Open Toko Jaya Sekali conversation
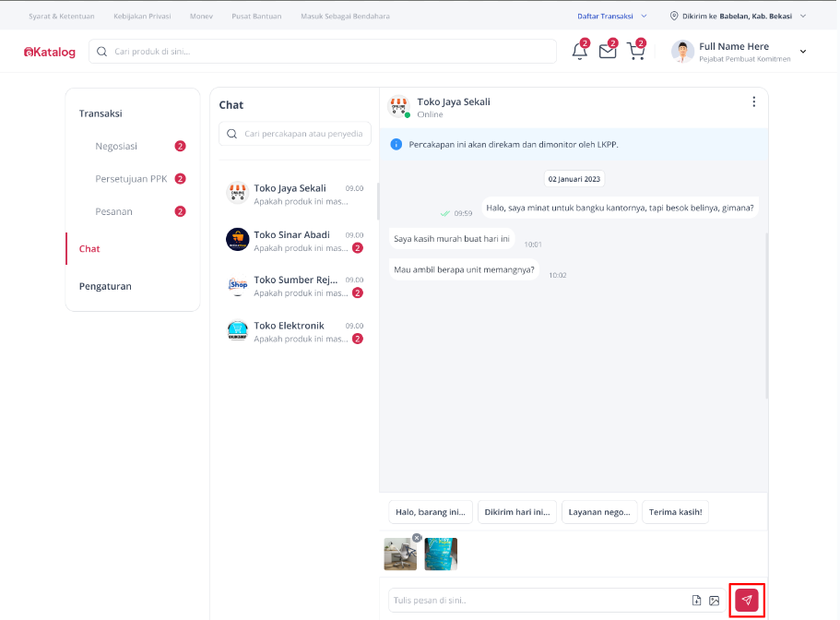The image size is (840, 620). click(295, 194)
